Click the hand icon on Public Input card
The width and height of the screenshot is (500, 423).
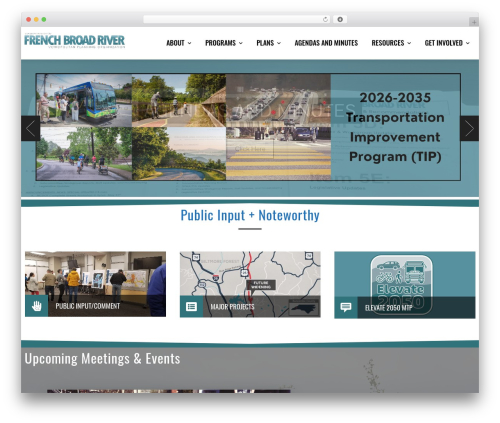37,306
